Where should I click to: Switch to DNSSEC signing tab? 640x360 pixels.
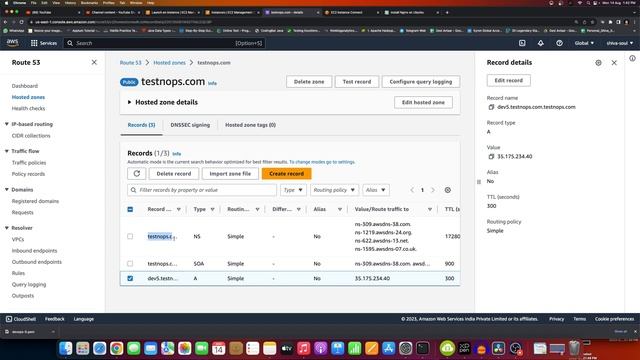pos(190,125)
